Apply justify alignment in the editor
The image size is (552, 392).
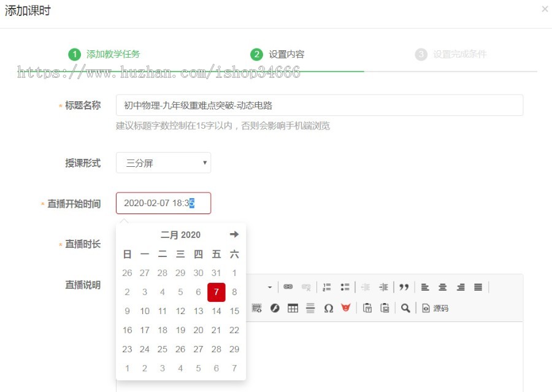477,287
